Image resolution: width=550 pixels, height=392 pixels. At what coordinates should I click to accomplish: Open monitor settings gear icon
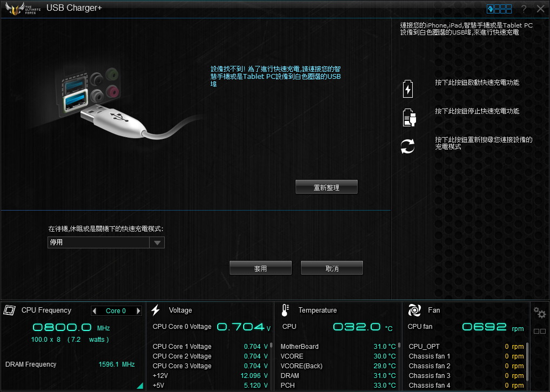pyautogui.click(x=539, y=313)
